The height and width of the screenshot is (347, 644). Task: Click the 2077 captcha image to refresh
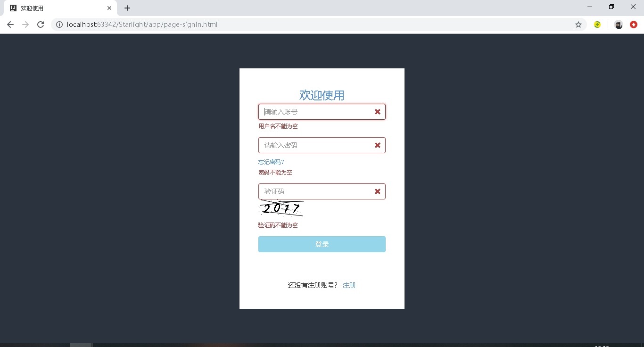pyautogui.click(x=281, y=208)
